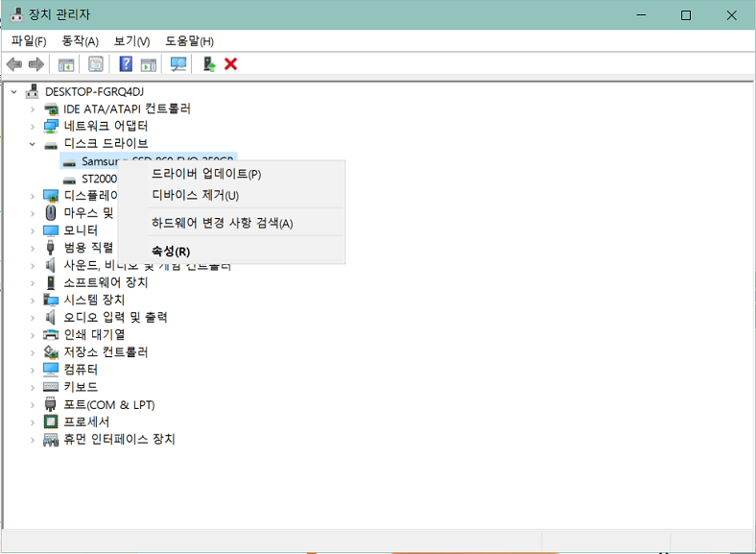This screenshot has width=756, height=554.
Task: Click the DESKTOP-FGRQ4DJ computer icon
Action: 33,91
